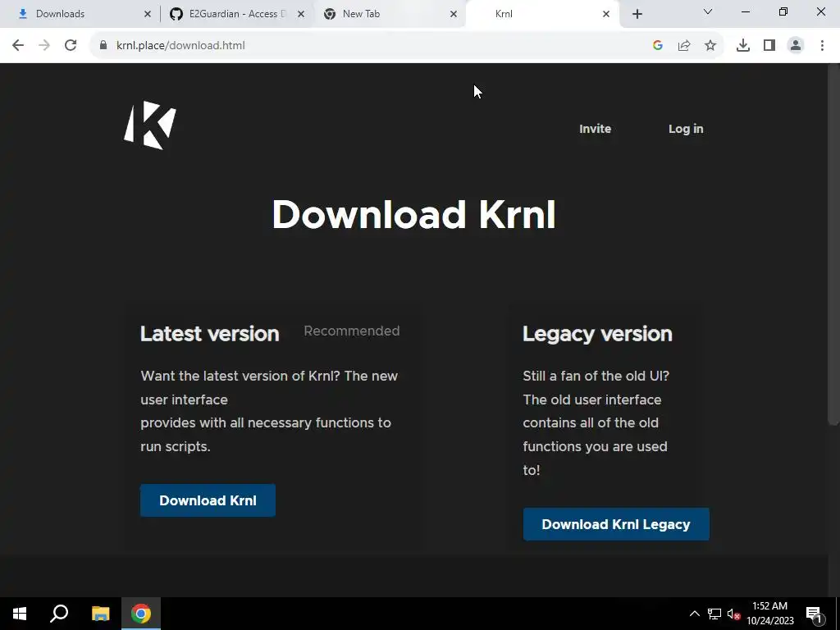Image resolution: width=840 pixels, height=630 pixels.
Task: Click the browser back arrow
Action: point(18,46)
